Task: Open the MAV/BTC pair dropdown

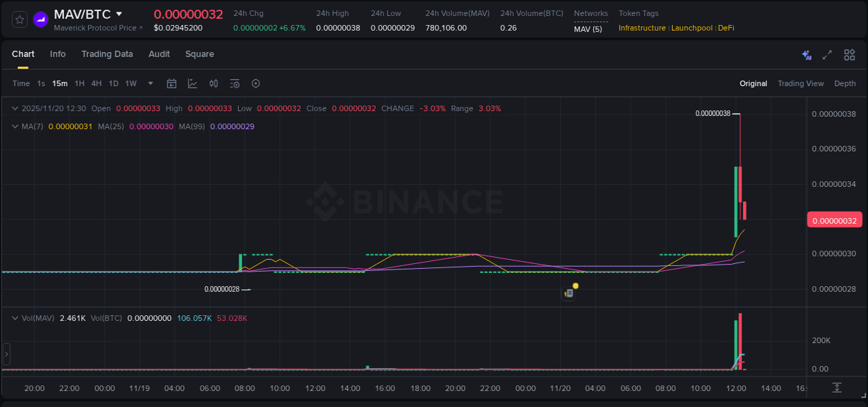Action: (119, 13)
